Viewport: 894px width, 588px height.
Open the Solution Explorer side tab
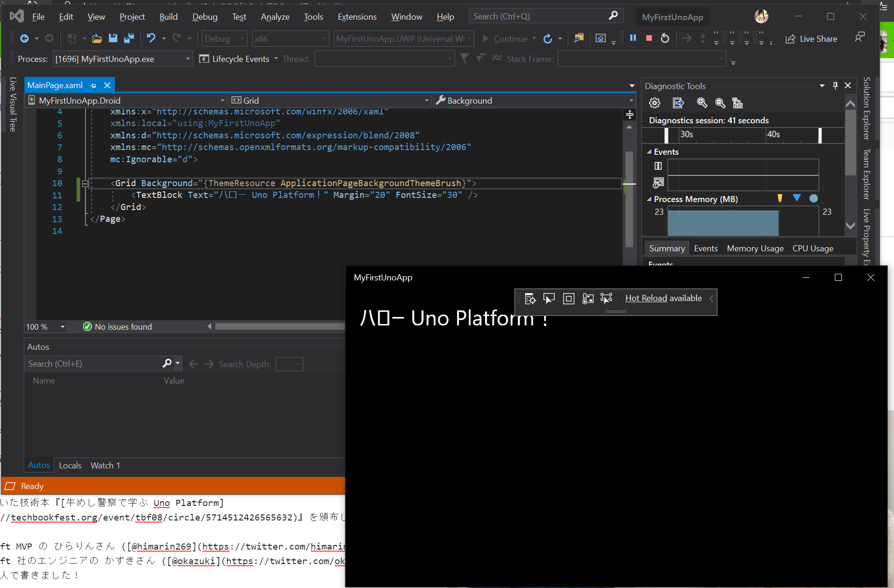click(867, 108)
